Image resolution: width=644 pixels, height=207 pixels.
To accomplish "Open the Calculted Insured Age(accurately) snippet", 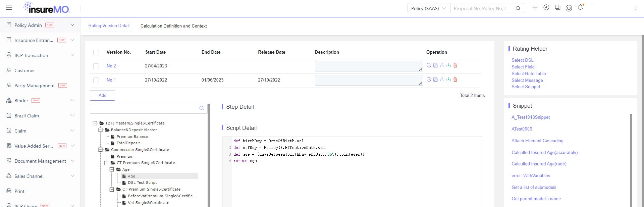I will [x=544, y=153].
